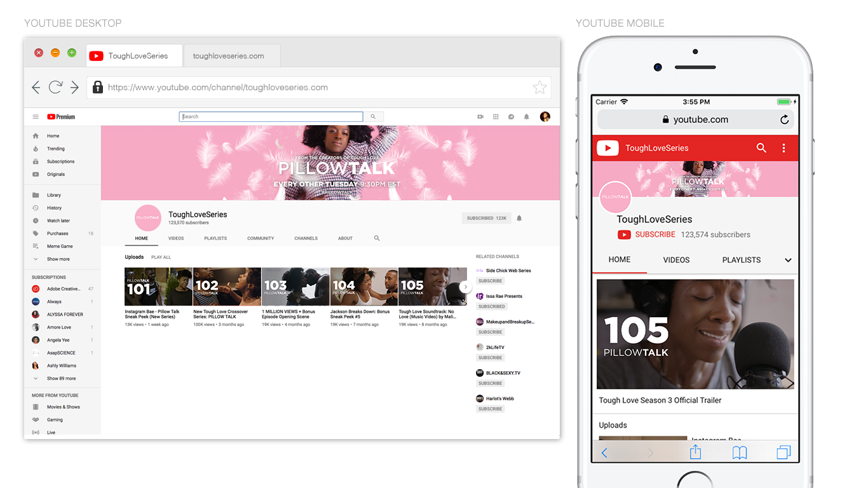Reload the page with desktop refresh icon

point(55,88)
